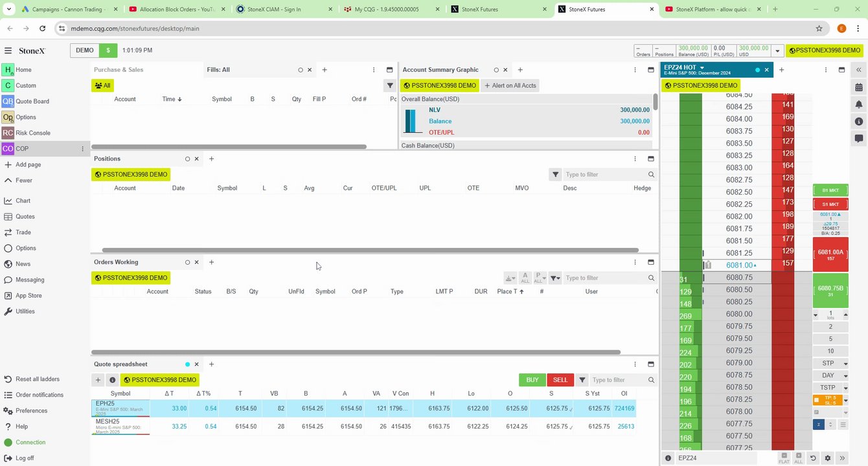Open Orders Working filter funnel dropdown
The image size is (868, 466).
point(555,278)
